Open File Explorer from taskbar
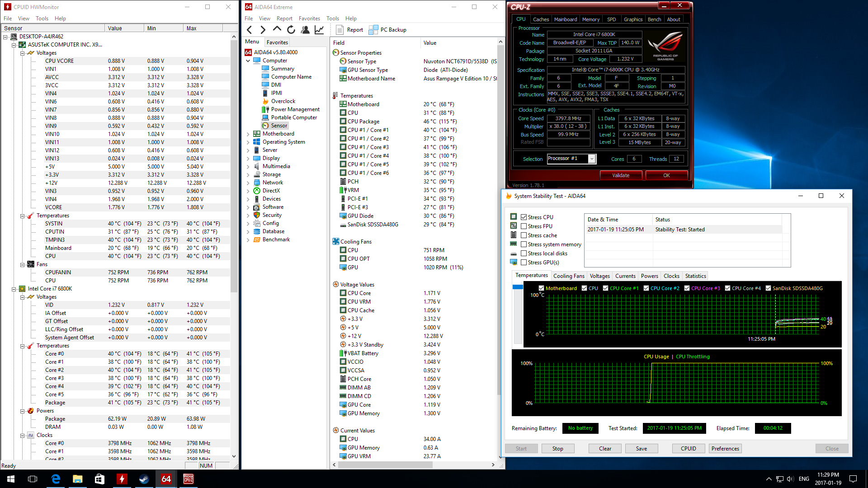Viewport: 868px width, 488px height. tap(78, 479)
